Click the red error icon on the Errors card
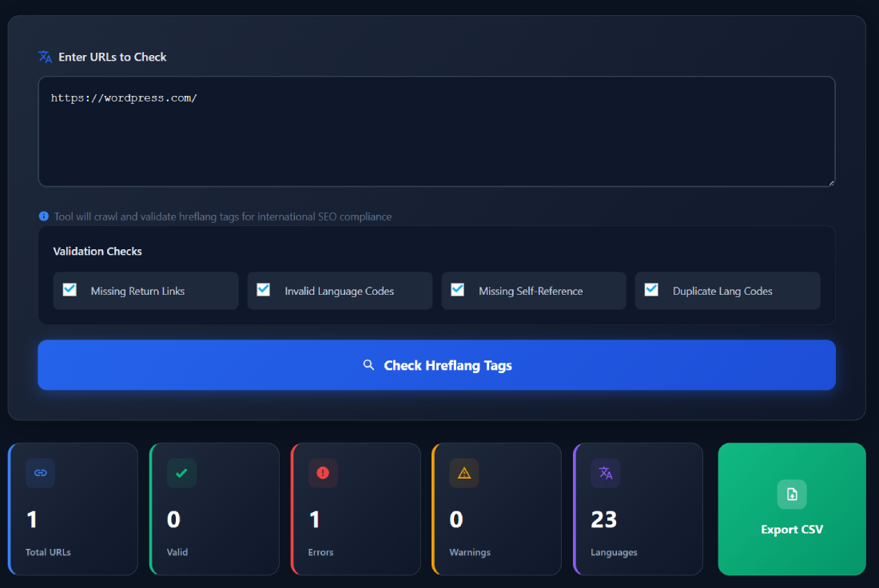 pos(323,473)
